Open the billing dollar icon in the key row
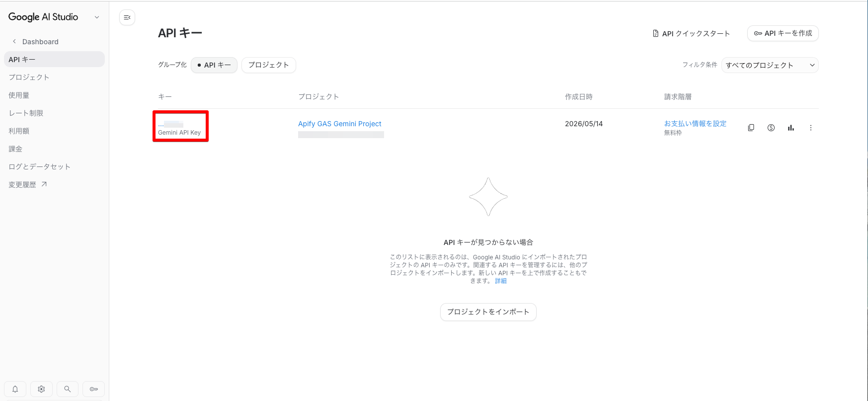This screenshot has width=868, height=401. [771, 128]
